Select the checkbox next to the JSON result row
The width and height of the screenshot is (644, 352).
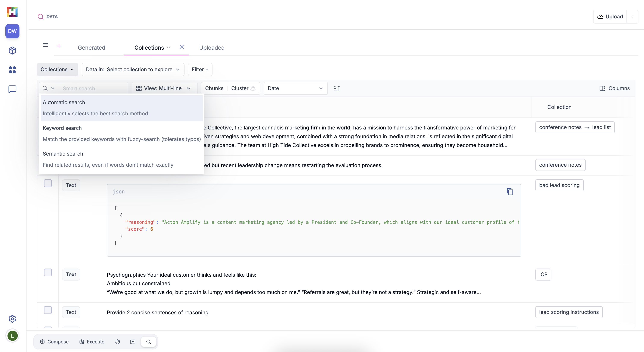(48, 183)
